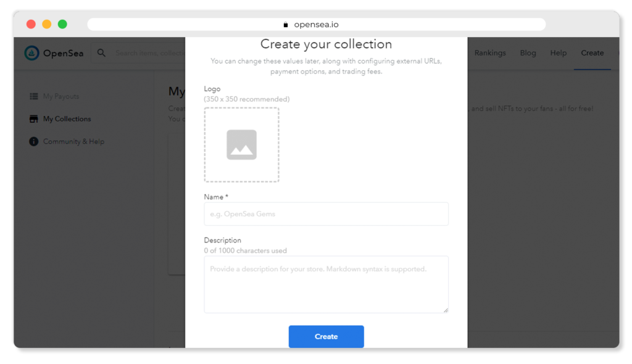Click the OpenSea ship logo icon

[x=32, y=53]
